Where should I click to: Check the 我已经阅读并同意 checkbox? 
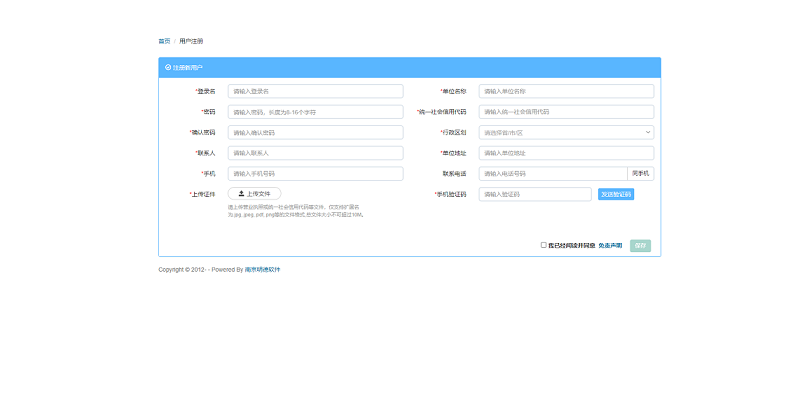[544, 245]
